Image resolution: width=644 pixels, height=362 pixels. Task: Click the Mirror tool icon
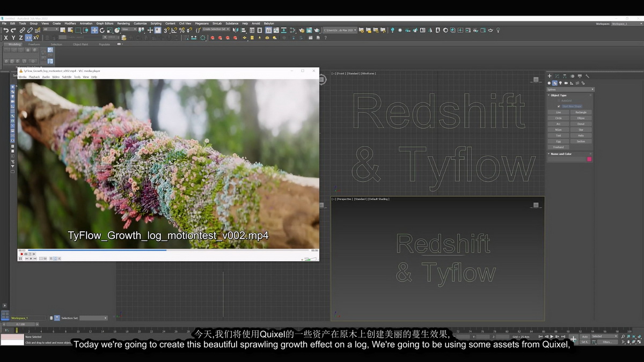[236, 30]
